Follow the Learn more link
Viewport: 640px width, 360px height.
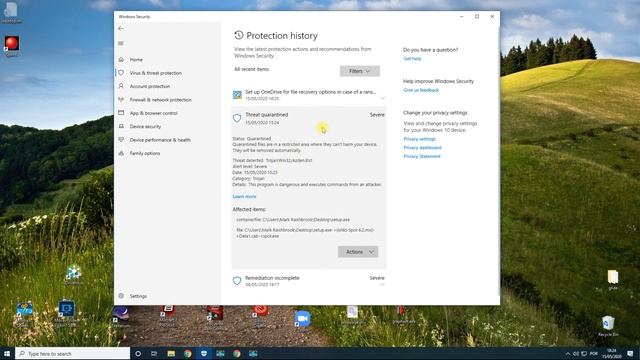[244, 197]
